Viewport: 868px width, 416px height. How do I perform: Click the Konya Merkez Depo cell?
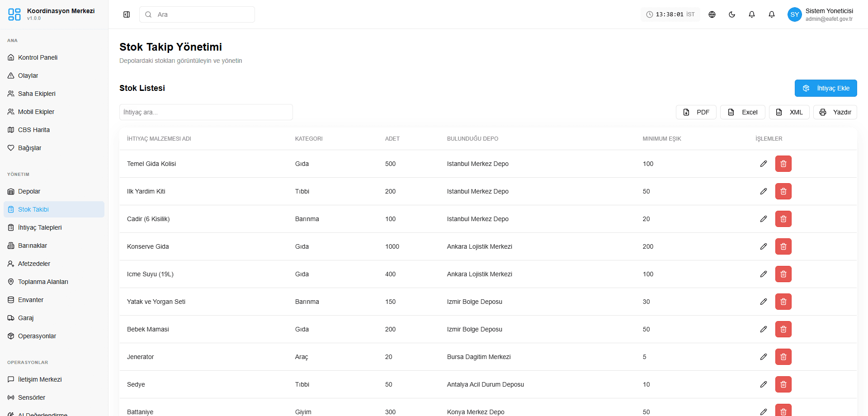(x=476, y=412)
